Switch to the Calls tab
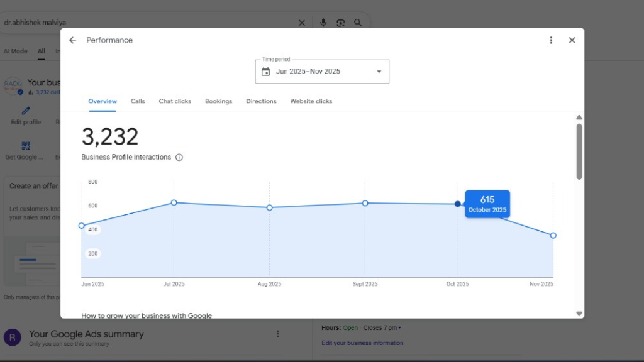644x362 pixels. click(x=138, y=101)
